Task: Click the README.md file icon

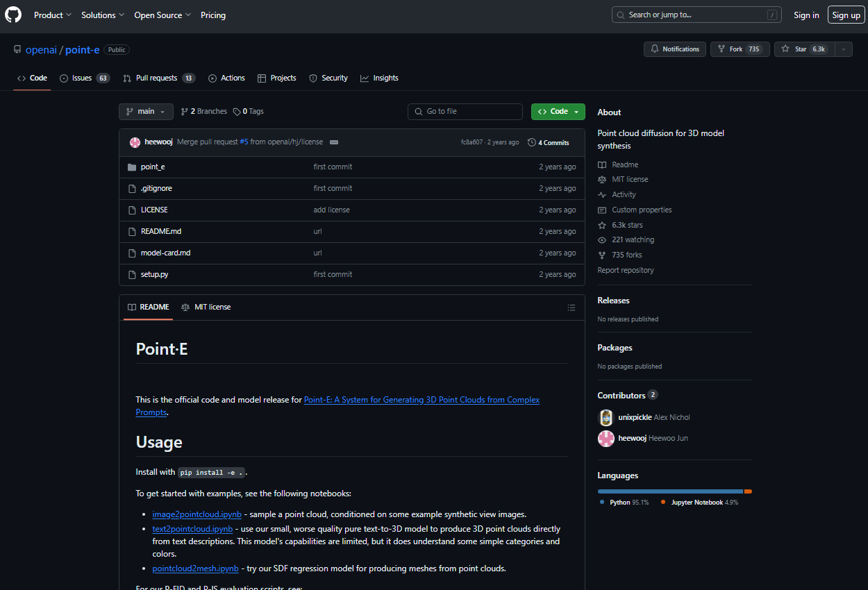Action: 132,231
